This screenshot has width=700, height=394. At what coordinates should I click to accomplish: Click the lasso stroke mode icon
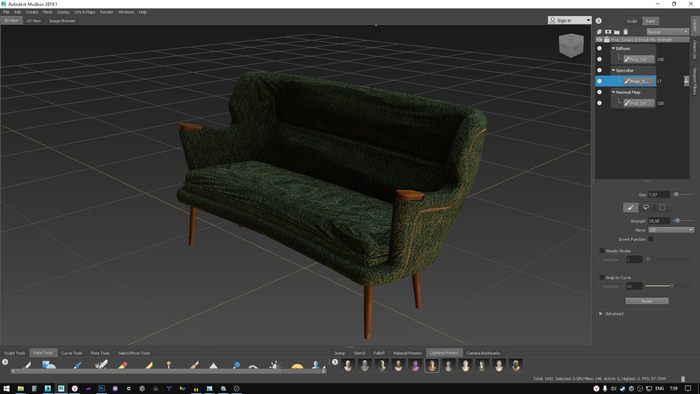tap(646, 207)
